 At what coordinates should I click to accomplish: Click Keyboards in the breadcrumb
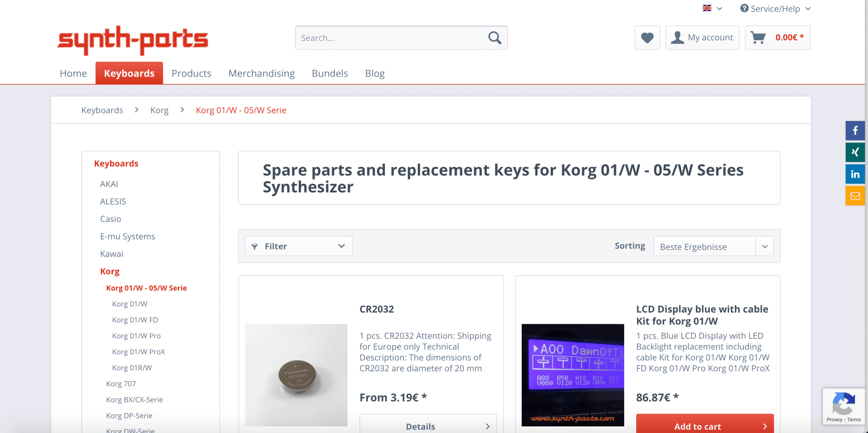tap(102, 110)
